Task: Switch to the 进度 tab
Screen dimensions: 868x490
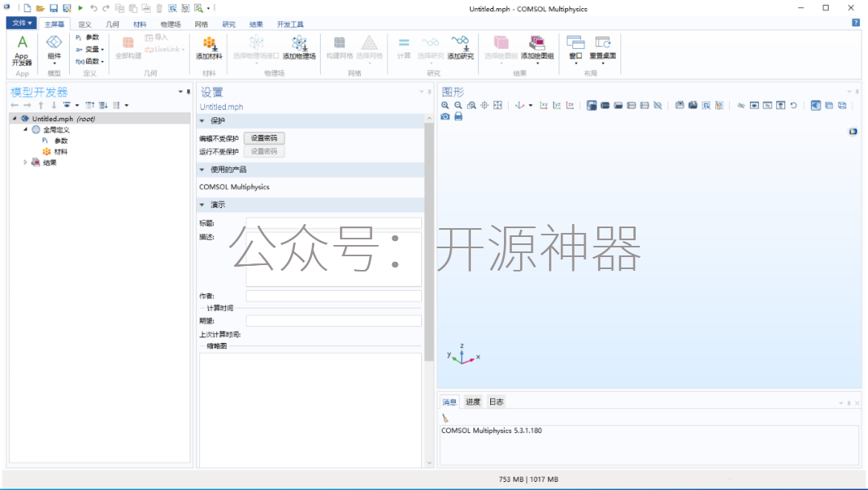Action: [x=473, y=402]
